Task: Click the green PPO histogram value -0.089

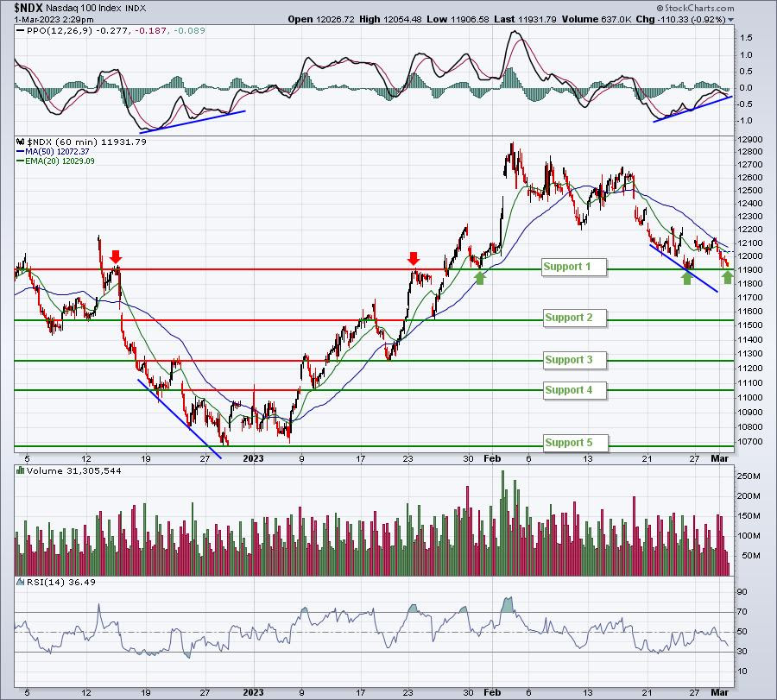Action: (x=190, y=30)
